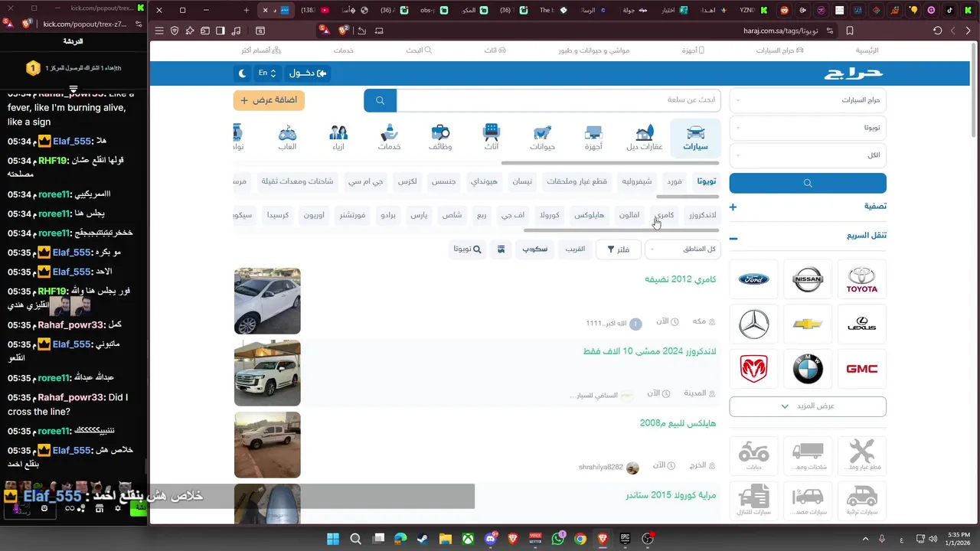Open the عقارات ديل real estate category
This screenshot has width=980, height=551.
(x=645, y=138)
